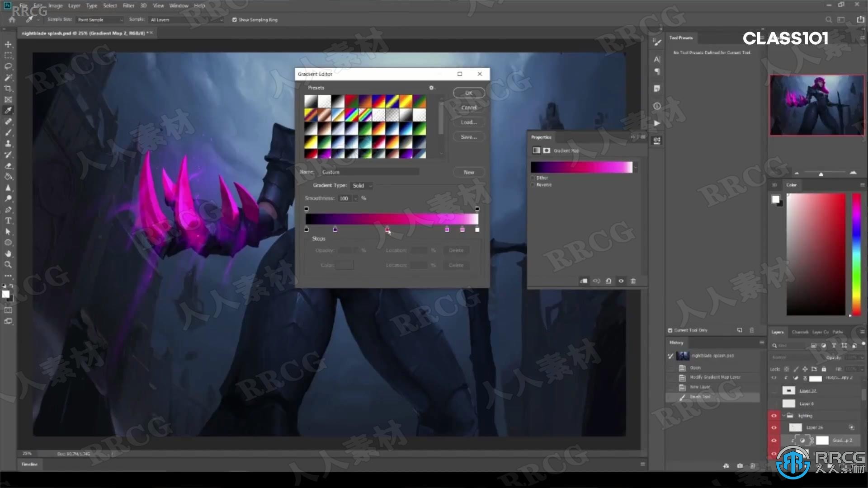
Task: Switch to the Paths tab
Action: (838, 332)
